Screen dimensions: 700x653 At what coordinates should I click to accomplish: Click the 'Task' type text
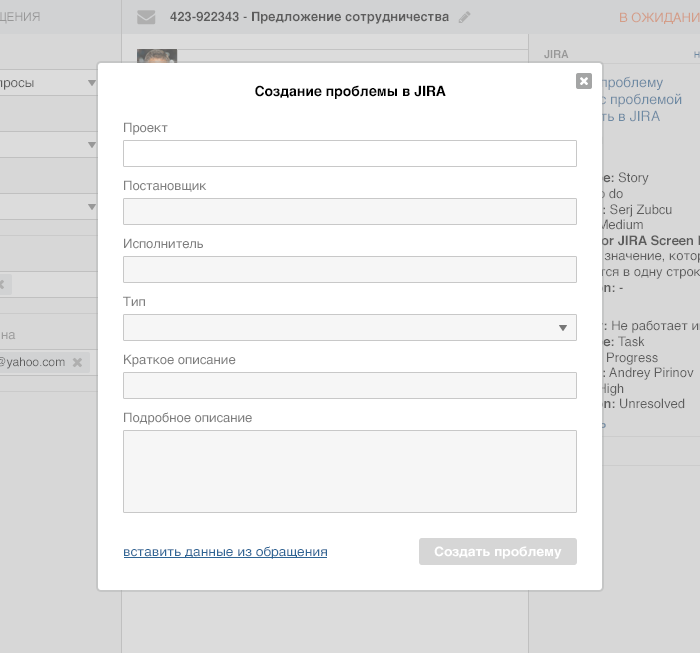[x=631, y=342]
